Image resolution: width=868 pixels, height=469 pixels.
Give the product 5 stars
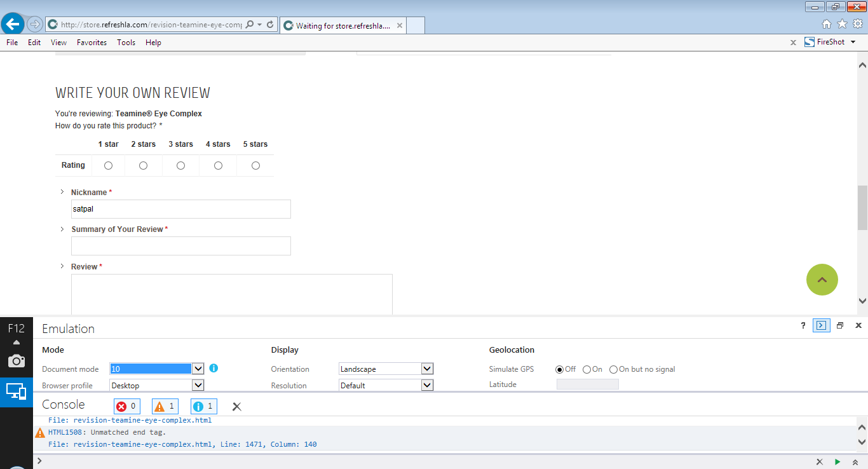click(255, 166)
